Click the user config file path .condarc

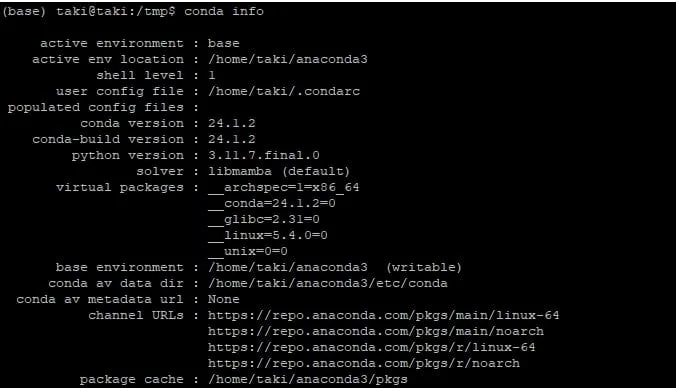tap(284, 91)
